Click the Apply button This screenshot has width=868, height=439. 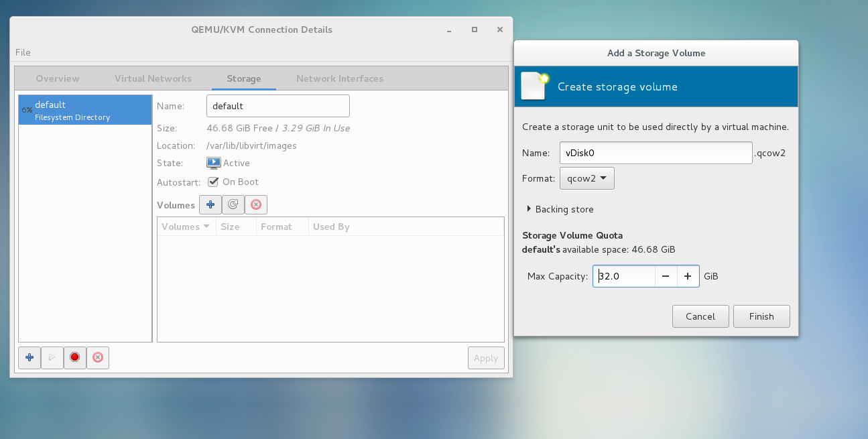486,358
